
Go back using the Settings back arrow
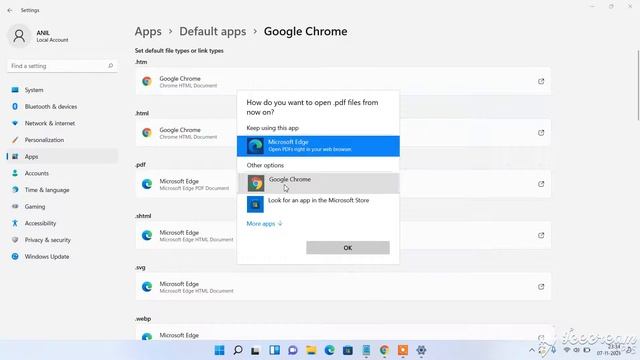(10, 10)
